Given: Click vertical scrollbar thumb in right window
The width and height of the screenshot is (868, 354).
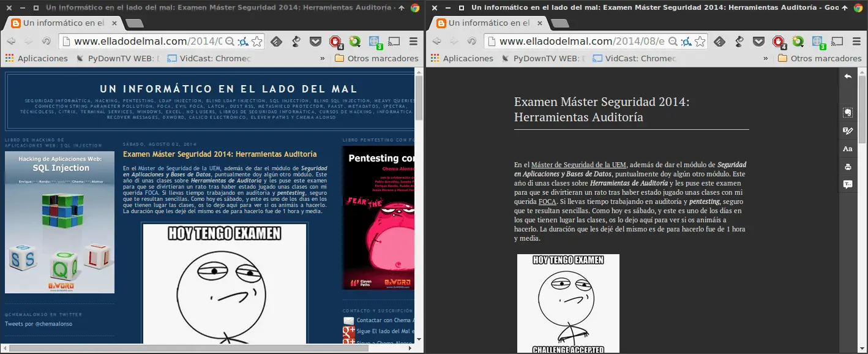Looking at the screenshot, I should pyautogui.click(x=862, y=109).
